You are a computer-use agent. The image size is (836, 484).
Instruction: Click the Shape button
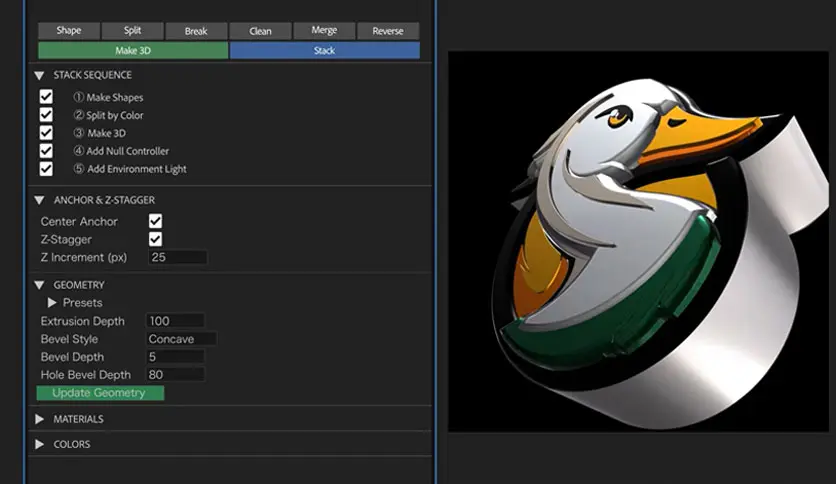pos(69,30)
